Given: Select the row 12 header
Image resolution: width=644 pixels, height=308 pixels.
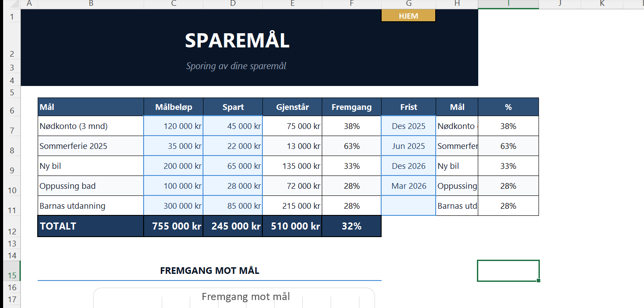Looking at the screenshot, I should (12, 231).
